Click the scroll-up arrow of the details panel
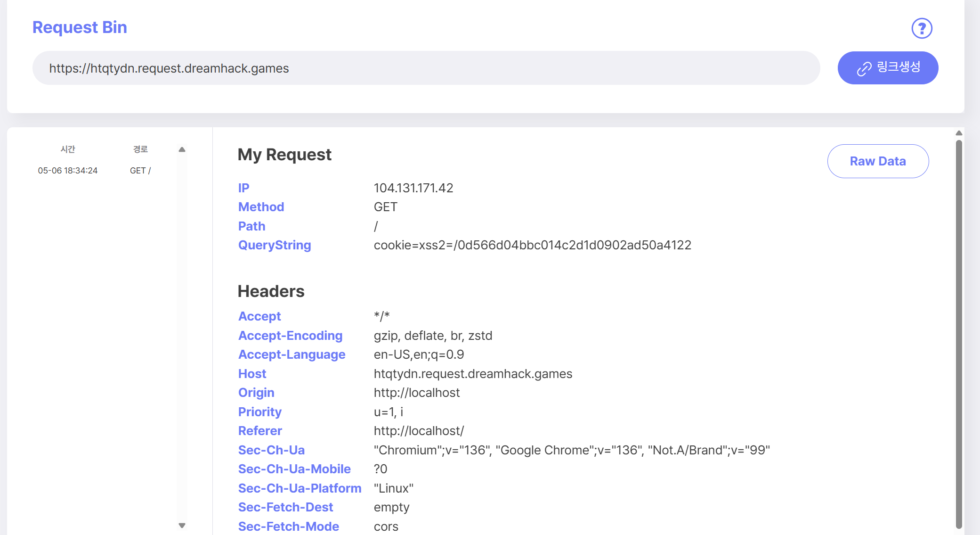Screen dimensions: 980x535 click(x=958, y=133)
